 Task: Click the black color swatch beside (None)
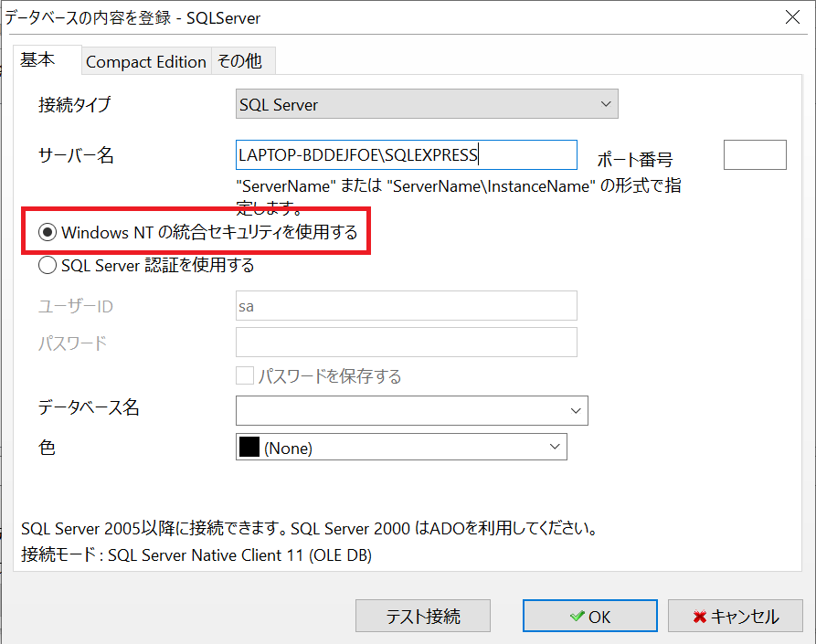click(249, 447)
